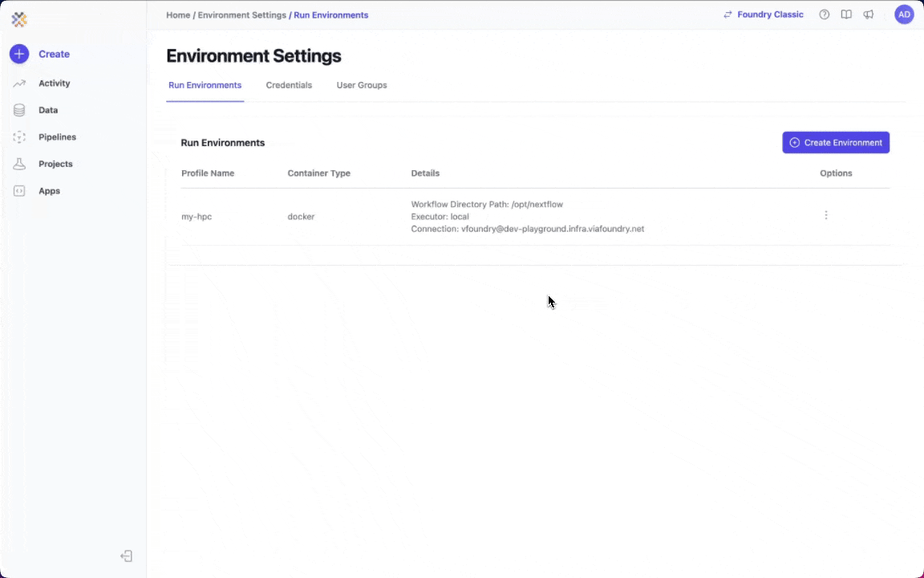This screenshot has height=578, width=924.
Task: Open the Apps section via its sidebar icon
Action: click(x=19, y=190)
